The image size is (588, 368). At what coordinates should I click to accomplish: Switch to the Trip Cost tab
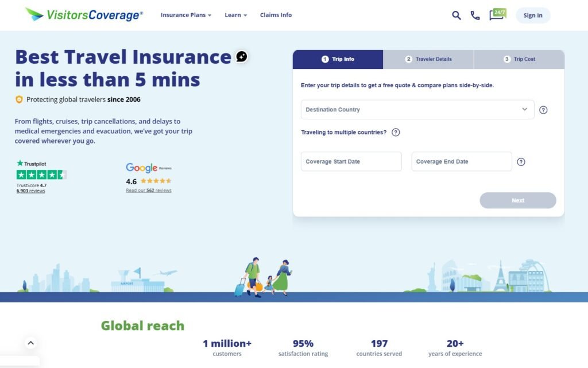tap(519, 59)
